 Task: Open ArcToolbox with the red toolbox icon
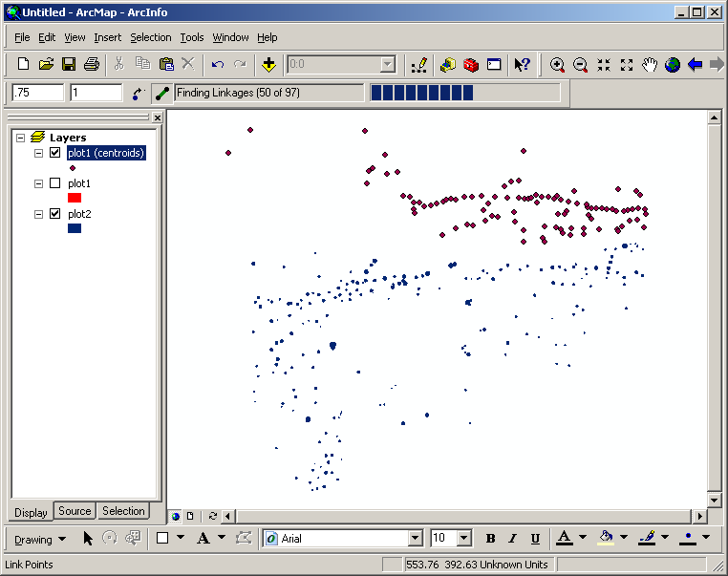471,65
